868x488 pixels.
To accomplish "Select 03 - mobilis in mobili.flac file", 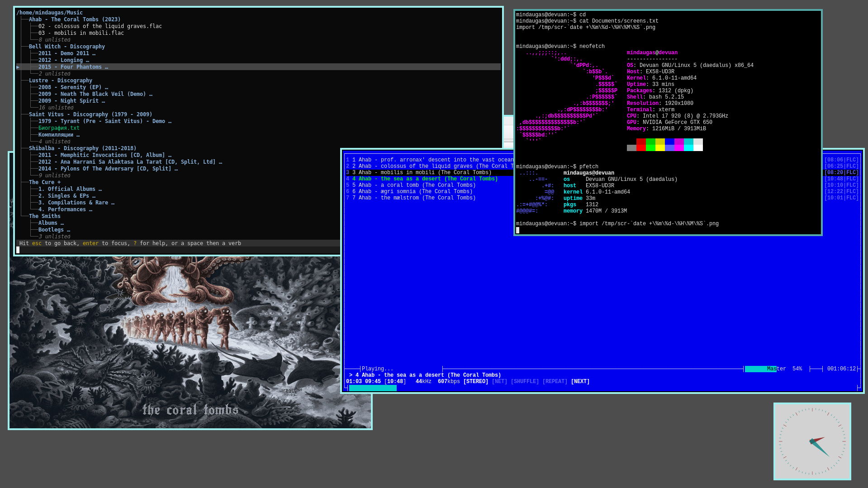I will (x=81, y=33).
